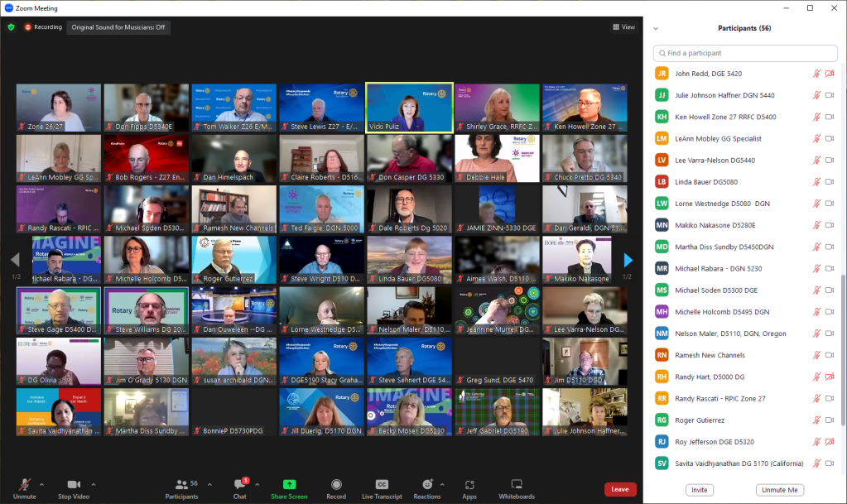
Task: Collapse the Participants panel chevron
Action: click(x=656, y=28)
